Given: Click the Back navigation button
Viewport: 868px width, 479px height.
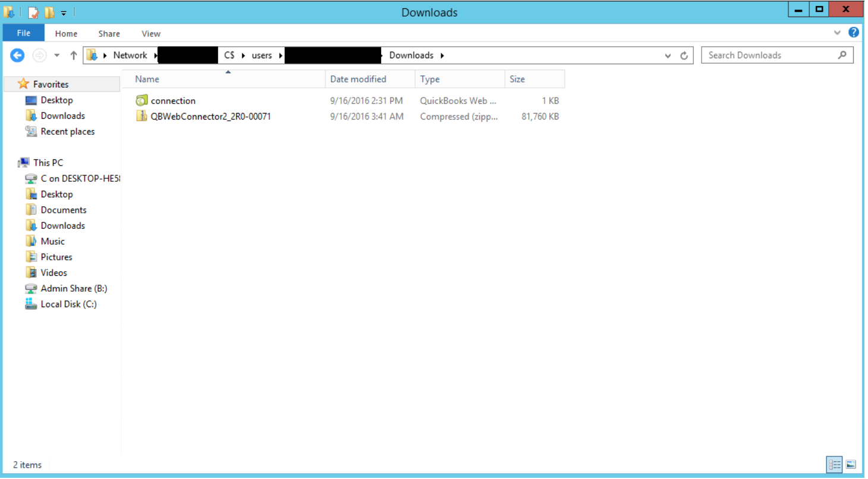Looking at the screenshot, I should (17, 55).
